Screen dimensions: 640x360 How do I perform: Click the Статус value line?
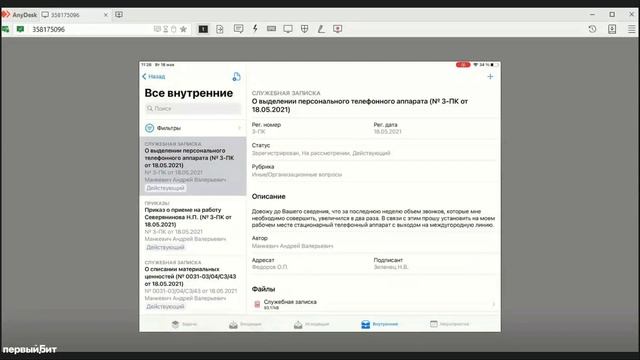(x=321, y=153)
